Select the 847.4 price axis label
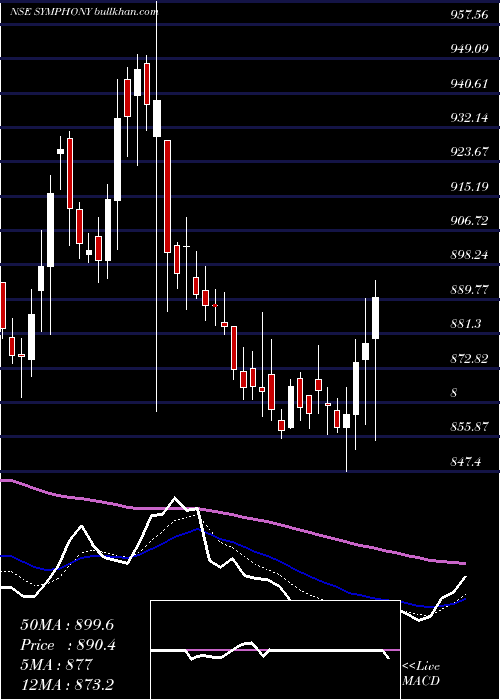Screen dimensions: 500x700 point(466,462)
